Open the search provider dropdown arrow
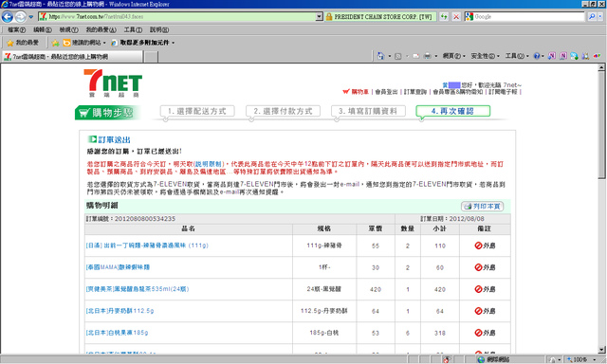 tap(600, 17)
